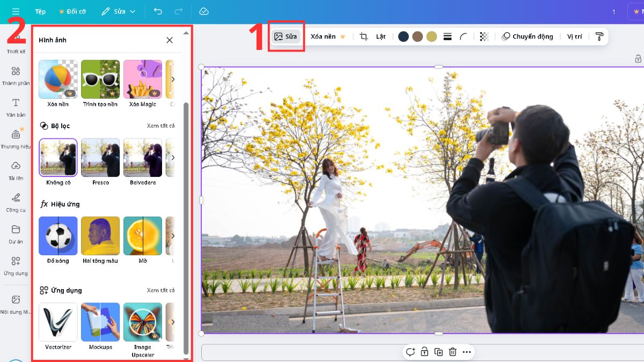Image resolution: width=644 pixels, height=362 pixels.
Task: Select the photo on the canvas
Action: pos(422,200)
